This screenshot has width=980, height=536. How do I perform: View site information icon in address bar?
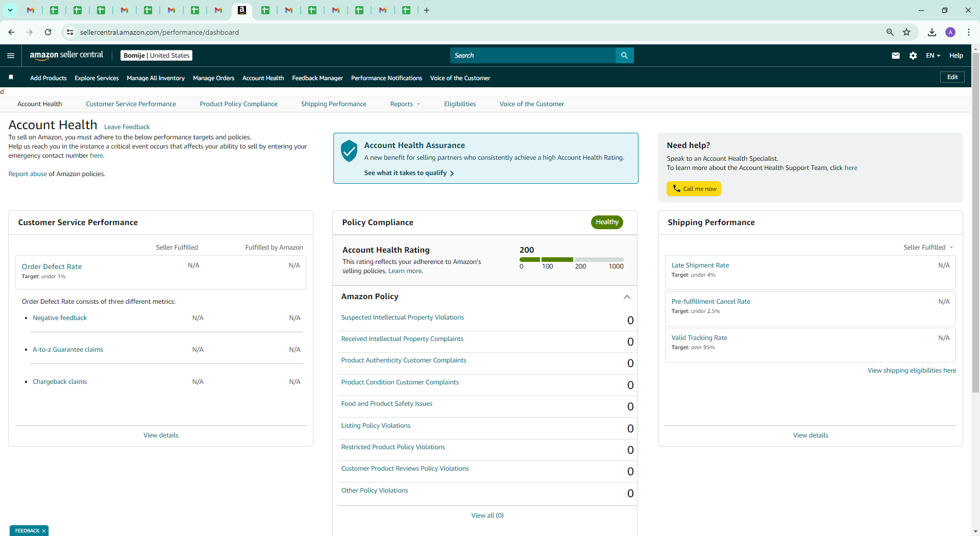click(x=70, y=32)
